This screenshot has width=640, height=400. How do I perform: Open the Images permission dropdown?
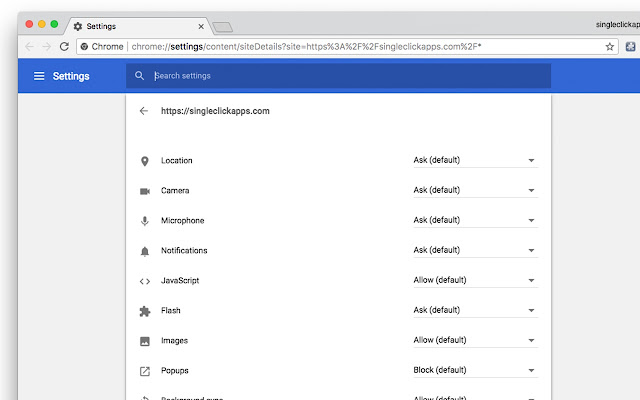click(476, 340)
